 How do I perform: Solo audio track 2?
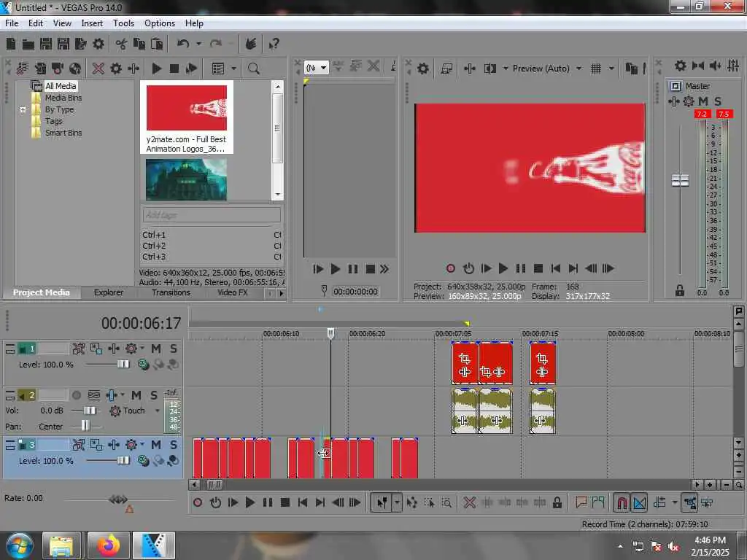154,395
